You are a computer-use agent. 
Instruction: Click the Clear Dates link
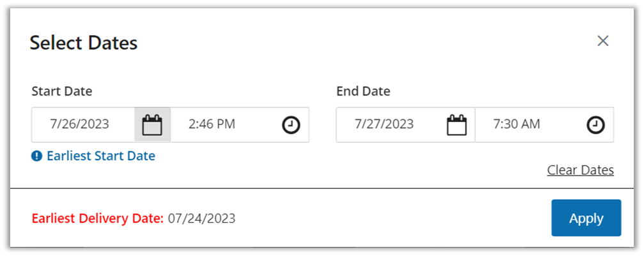[x=580, y=170]
